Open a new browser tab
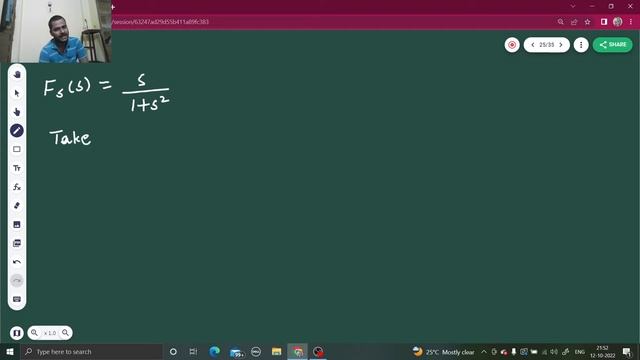The image size is (640, 360). pyautogui.click(x=113, y=7)
